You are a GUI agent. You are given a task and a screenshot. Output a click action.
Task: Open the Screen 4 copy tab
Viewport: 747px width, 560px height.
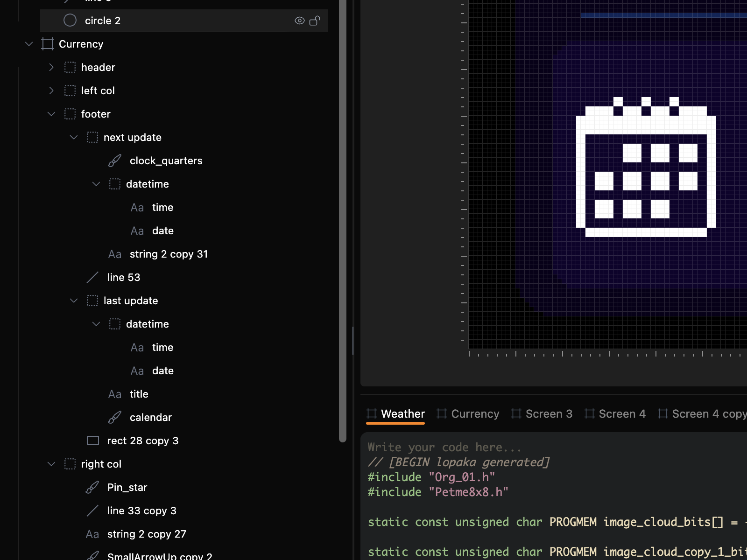click(x=702, y=414)
